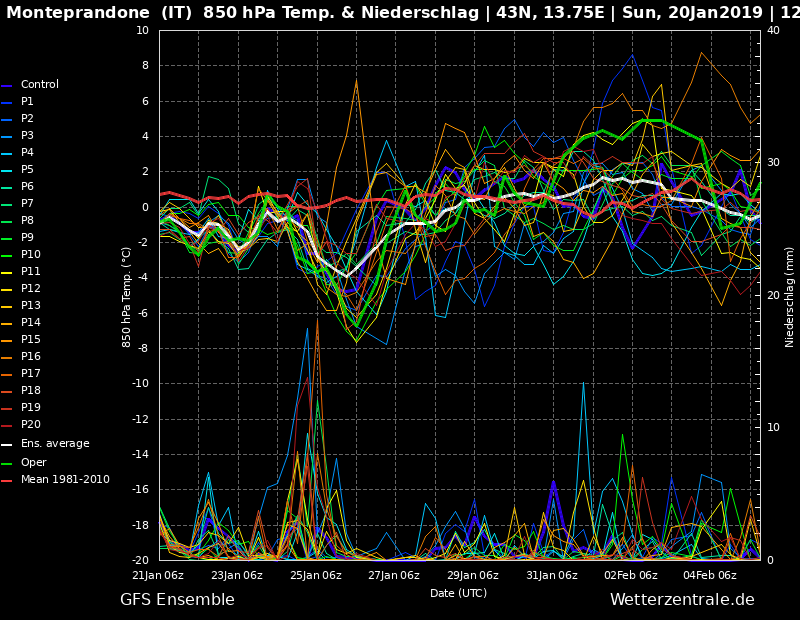The height and width of the screenshot is (620, 800).
Task: Select the P10 legend entry
Action: click(30, 255)
